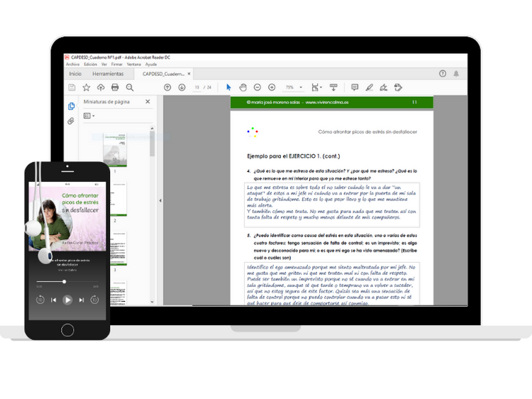Select the hand pan tool

243,87
